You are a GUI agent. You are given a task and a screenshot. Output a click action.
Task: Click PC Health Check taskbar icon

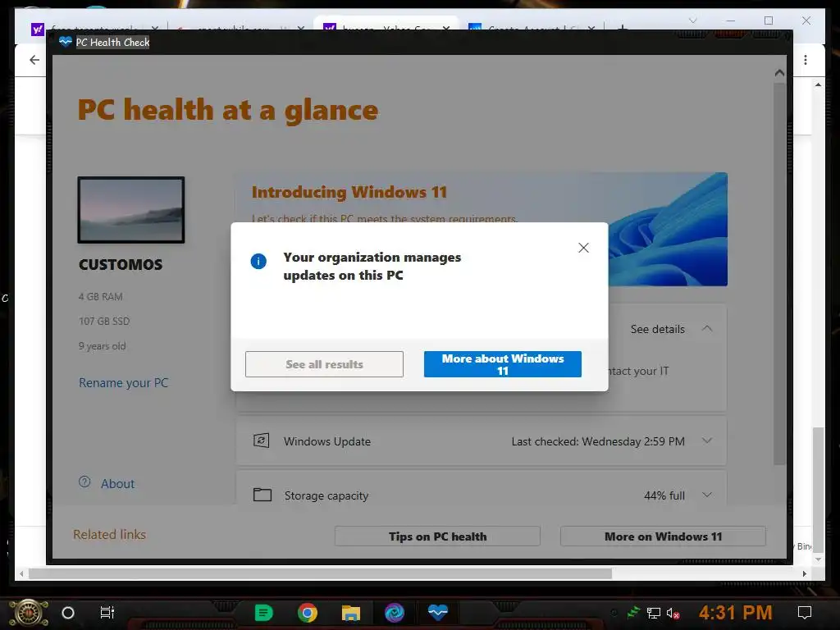point(438,612)
